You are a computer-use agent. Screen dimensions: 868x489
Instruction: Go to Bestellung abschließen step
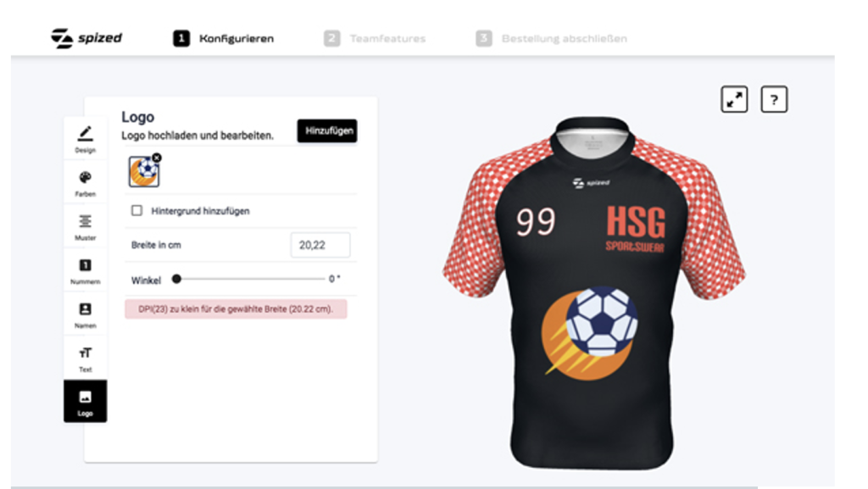pyautogui.click(x=552, y=38)
